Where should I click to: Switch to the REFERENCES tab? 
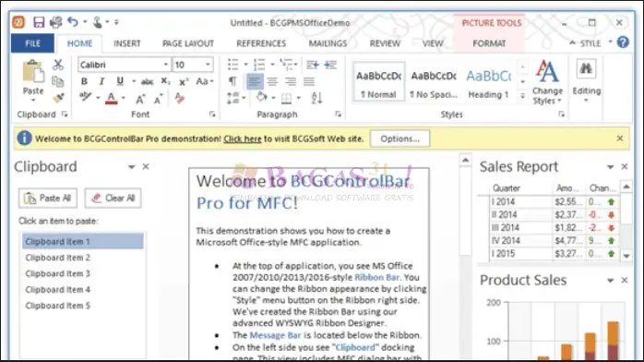tap(261, 43)
